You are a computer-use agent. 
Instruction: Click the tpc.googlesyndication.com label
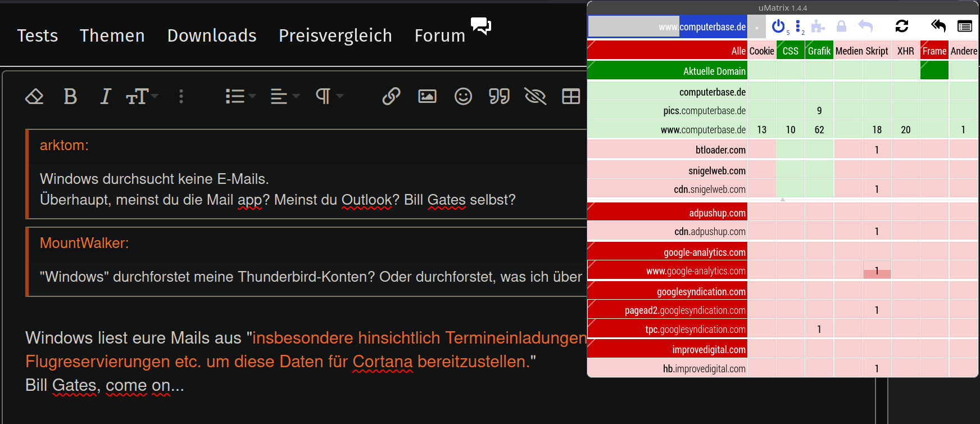[667, 330]
